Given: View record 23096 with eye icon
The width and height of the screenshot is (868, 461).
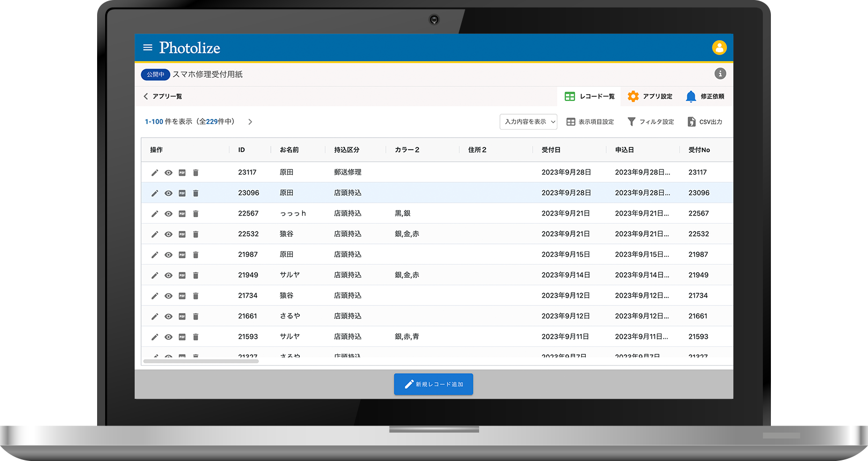Looking at the screenshot, I should (x=168, y=193).
